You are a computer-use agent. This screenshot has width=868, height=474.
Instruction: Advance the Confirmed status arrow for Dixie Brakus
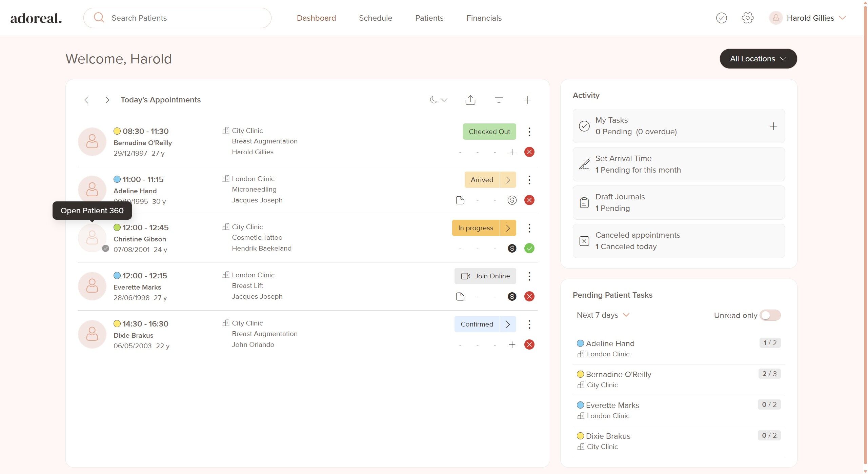tap(508, 324)
